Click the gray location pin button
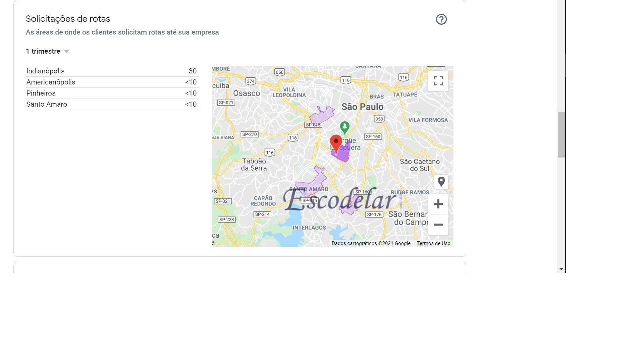The width and height of the screenshot is (644, 362). click(441, 182)
